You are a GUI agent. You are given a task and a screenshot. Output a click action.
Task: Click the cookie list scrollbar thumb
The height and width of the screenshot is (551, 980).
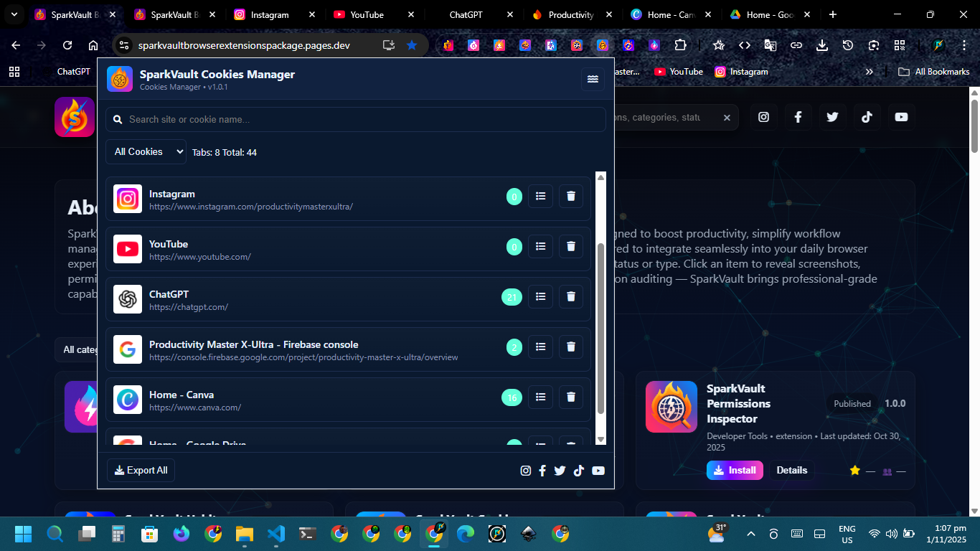click(600, 329)
